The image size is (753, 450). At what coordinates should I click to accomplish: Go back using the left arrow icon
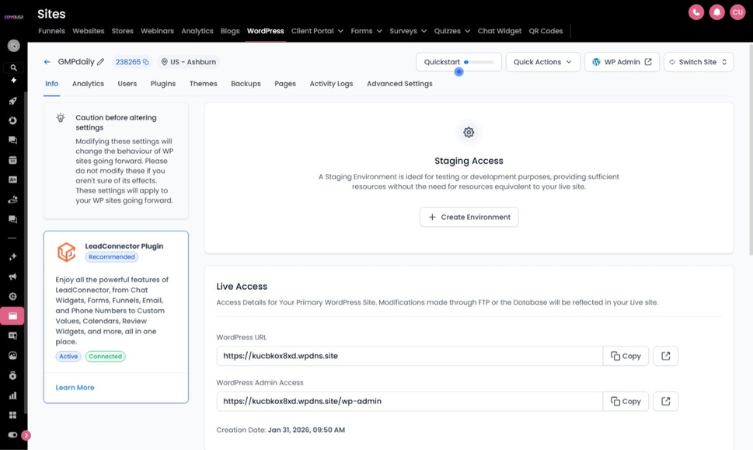tap(47, 62)
